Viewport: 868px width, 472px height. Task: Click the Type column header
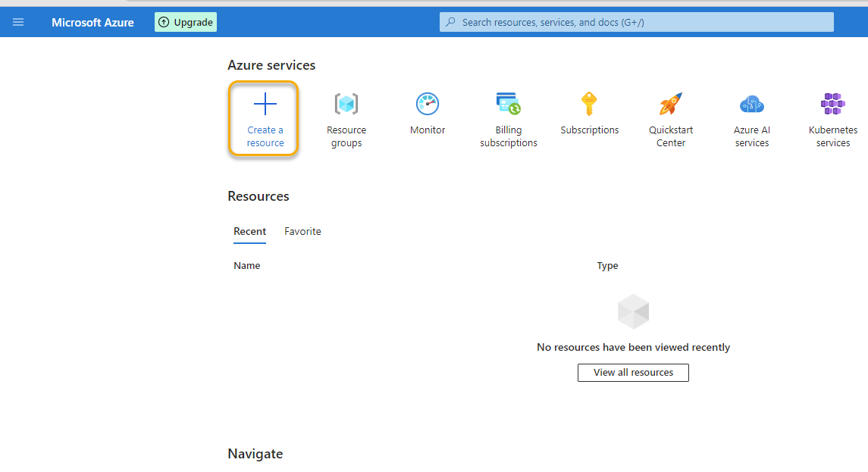607,266
